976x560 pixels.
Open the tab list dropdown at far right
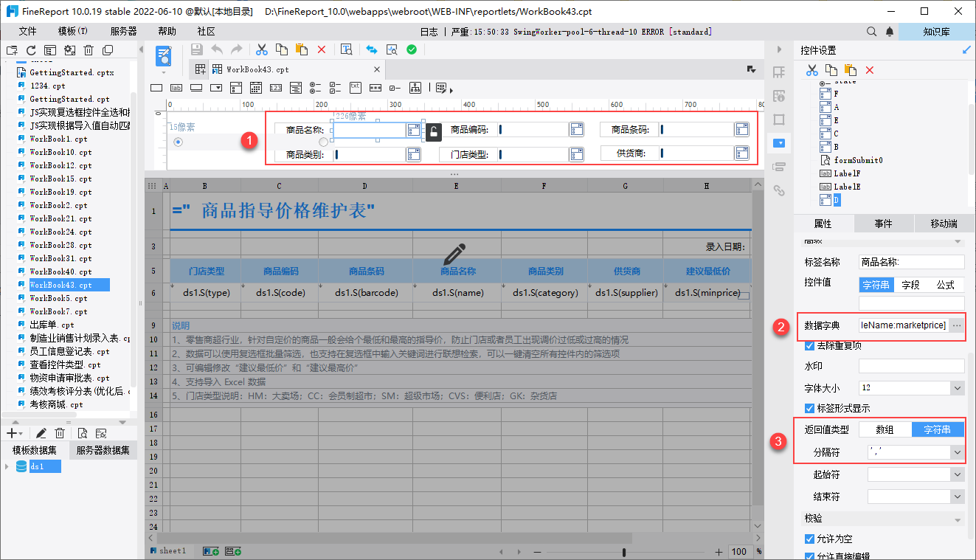[x=752, y=69]
